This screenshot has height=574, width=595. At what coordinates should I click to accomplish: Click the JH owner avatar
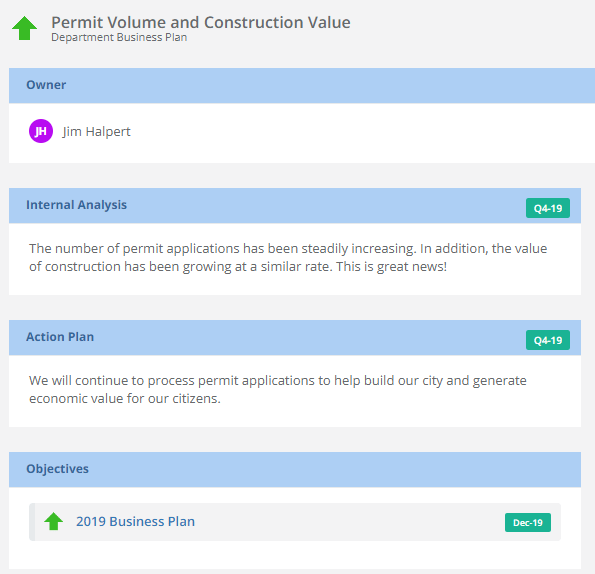[x=41, y=131]
